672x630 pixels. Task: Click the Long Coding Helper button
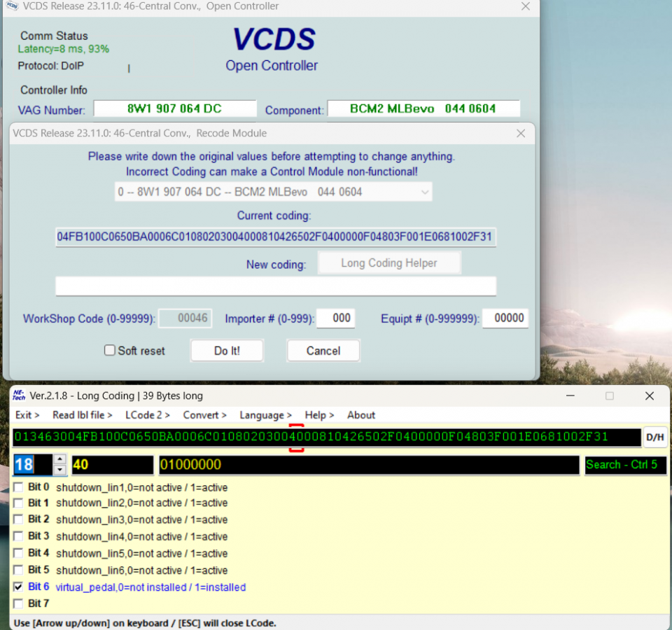coord(389,262)
